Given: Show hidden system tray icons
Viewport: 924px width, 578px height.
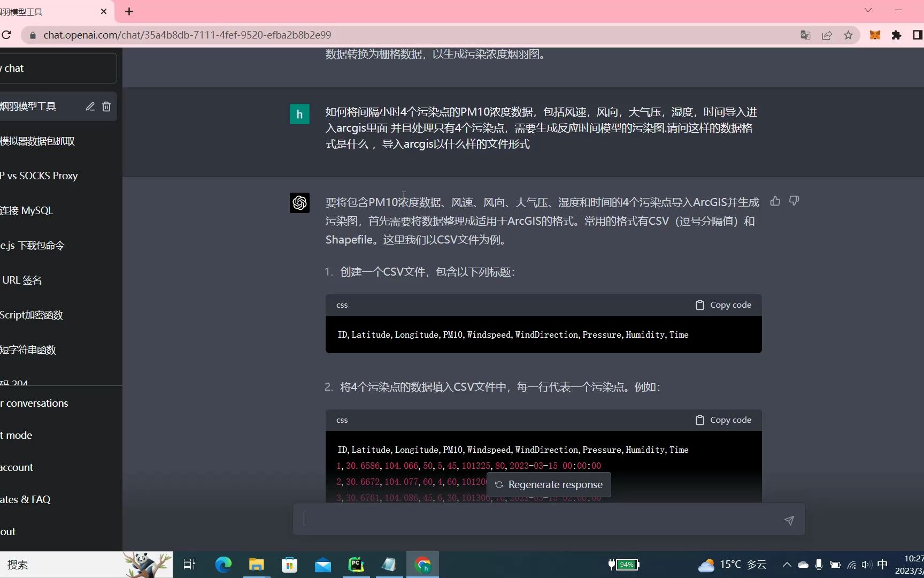Looking at the screenshot, I should (787, 565).
